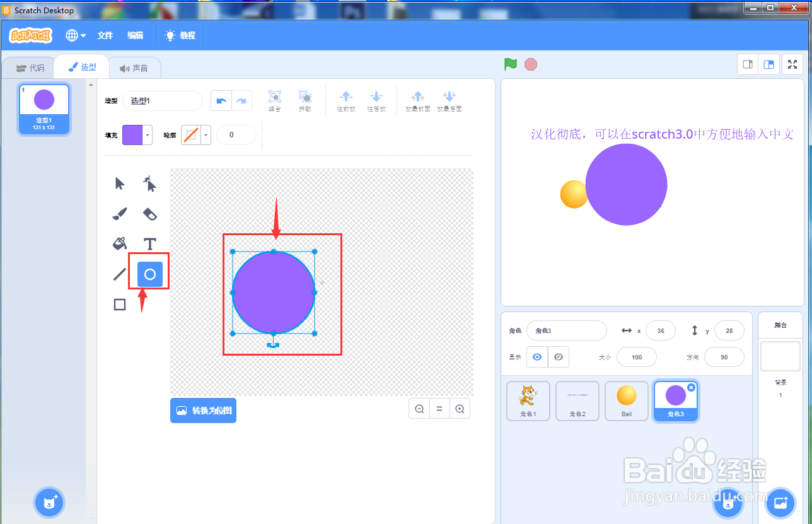
Task: Click the red stop sign icon
Action: 530,64
